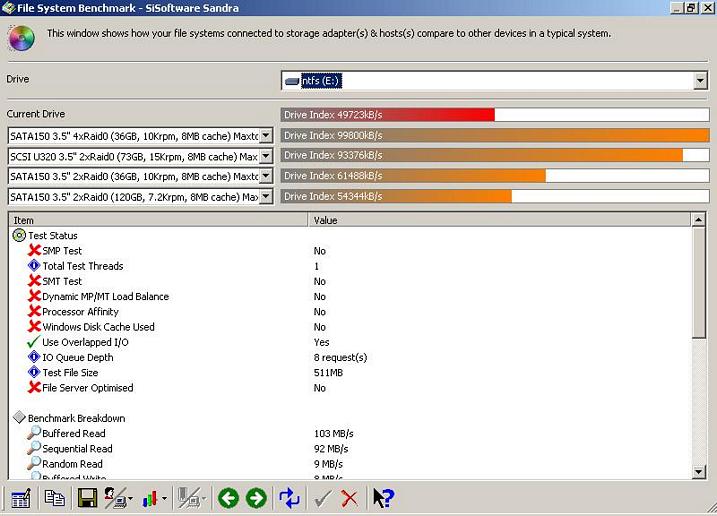Open the SCSI U320 2xRaid0 73GB reference dropdown
This screenshot has height=516, width=717.
(x=266, y=156)
